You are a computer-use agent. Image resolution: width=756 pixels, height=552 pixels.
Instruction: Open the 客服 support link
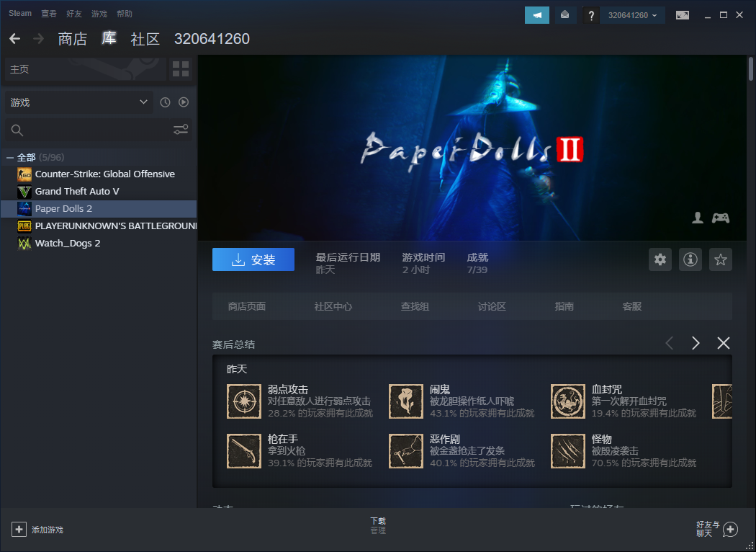pos(631,306)
